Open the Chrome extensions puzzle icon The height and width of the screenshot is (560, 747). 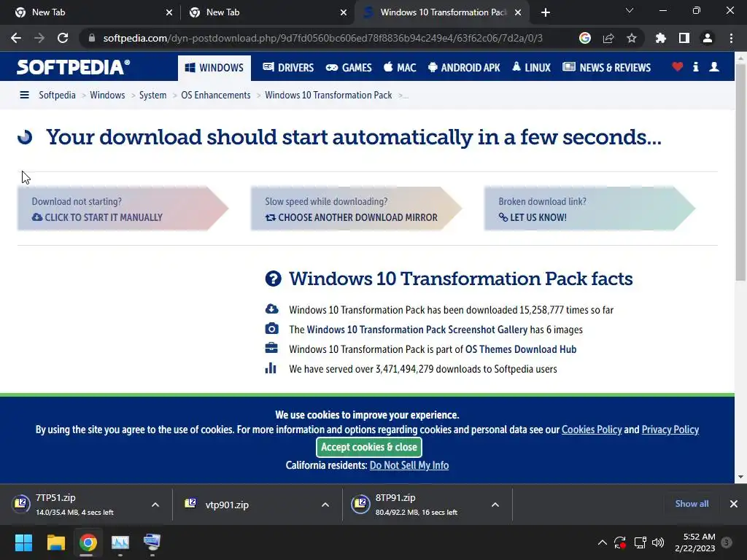660,38
